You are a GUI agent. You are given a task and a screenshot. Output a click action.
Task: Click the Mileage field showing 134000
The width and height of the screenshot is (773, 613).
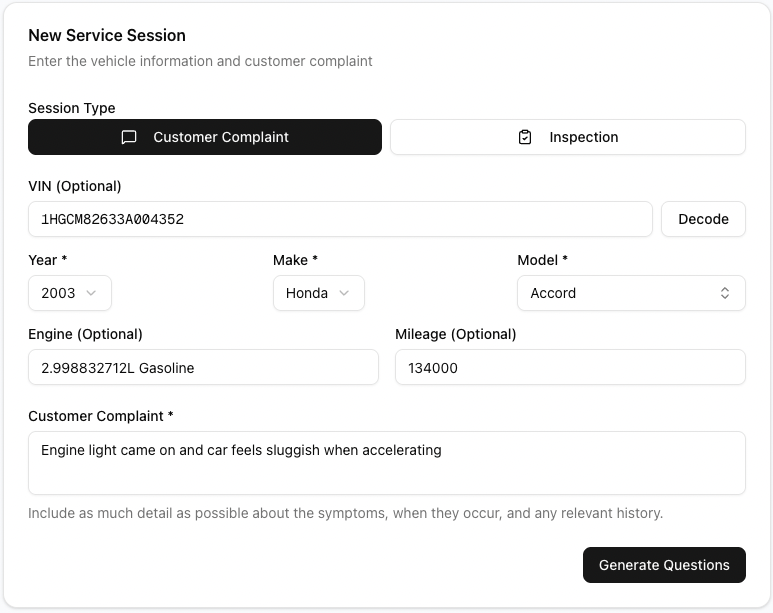click(x=570, y=367)
